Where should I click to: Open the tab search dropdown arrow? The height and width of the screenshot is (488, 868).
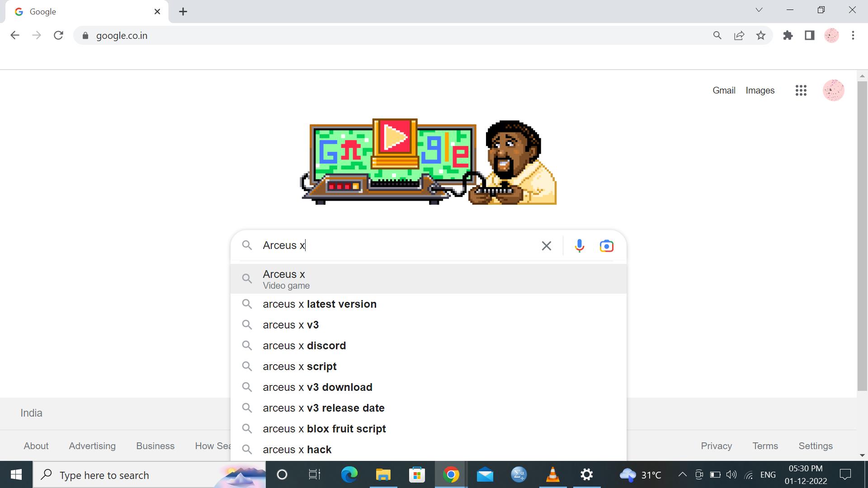tap(759, 10)
